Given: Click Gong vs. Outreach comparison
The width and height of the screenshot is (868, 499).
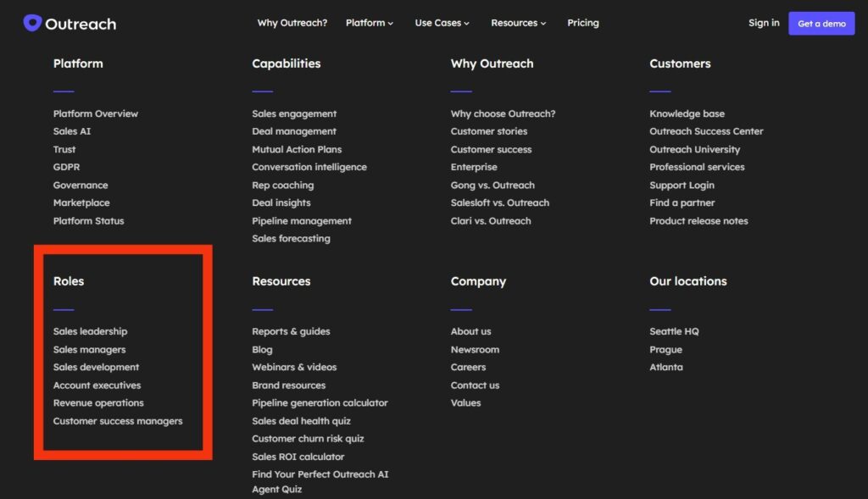Looking at the screenshot, I should 492,186.
